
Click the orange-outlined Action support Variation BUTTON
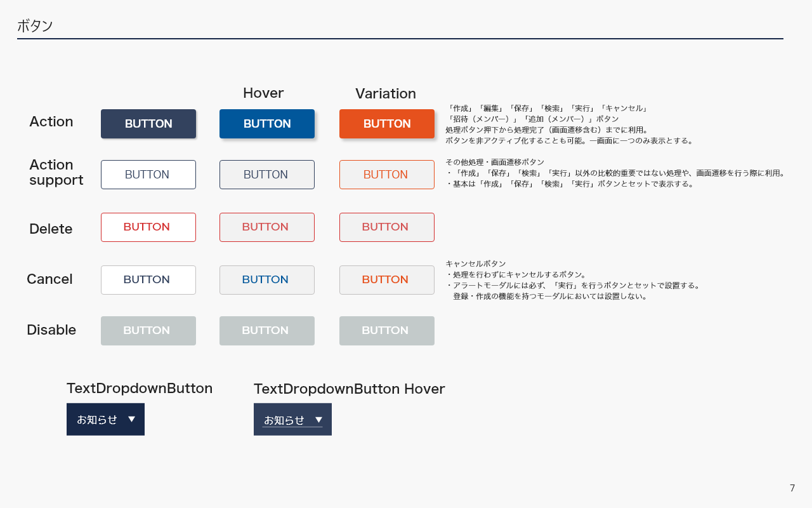(x=387, y=175)
